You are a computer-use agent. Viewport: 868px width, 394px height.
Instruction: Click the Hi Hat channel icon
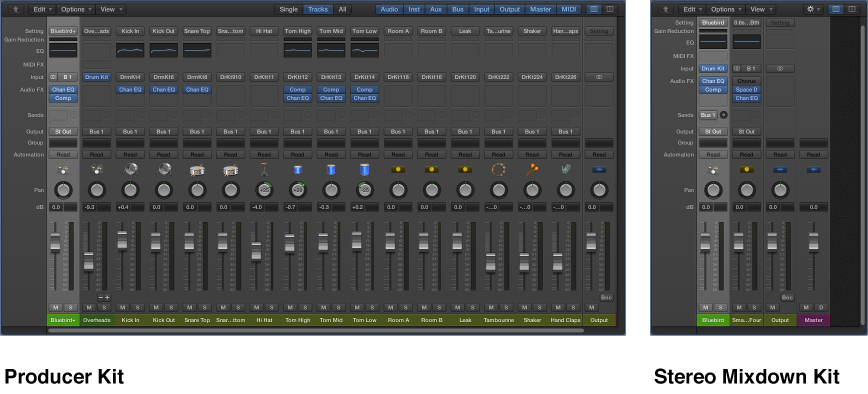(x=264, y=170)
